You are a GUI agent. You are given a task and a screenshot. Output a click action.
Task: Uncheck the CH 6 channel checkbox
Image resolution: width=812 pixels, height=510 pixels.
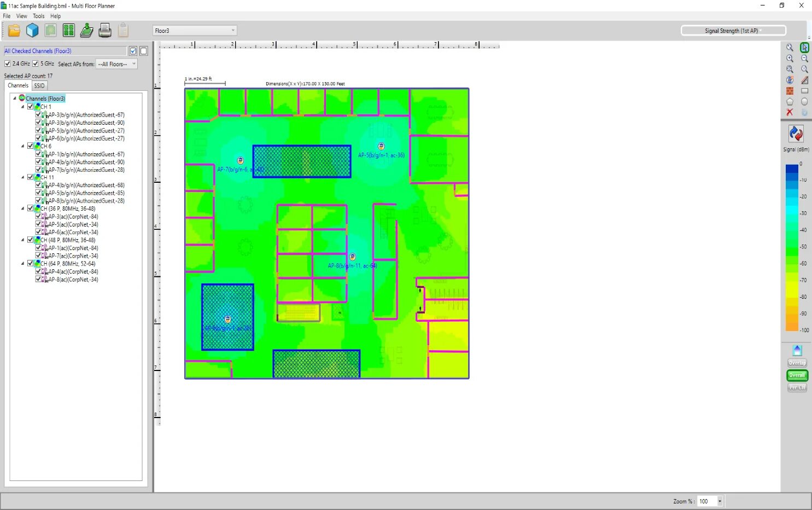(31, 146)
